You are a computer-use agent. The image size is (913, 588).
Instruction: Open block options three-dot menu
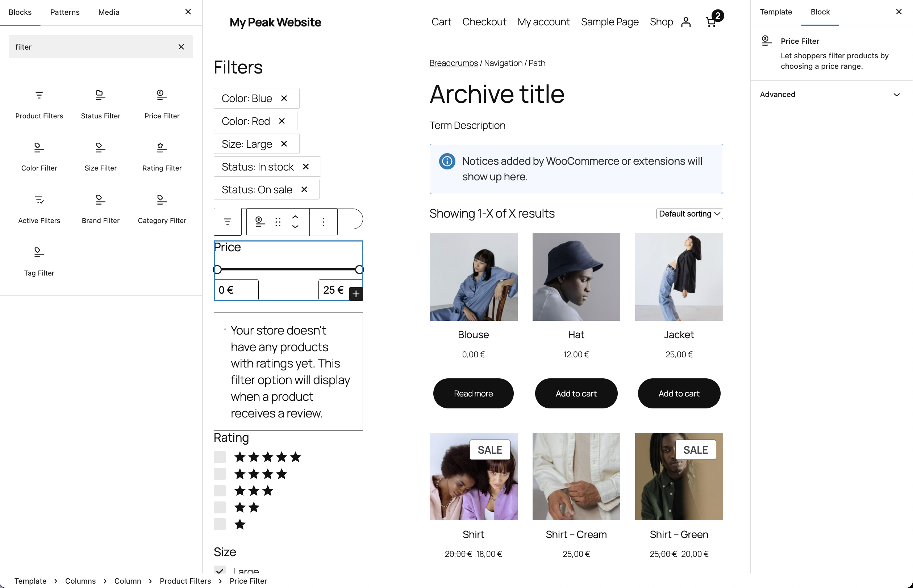click(323, 222)
